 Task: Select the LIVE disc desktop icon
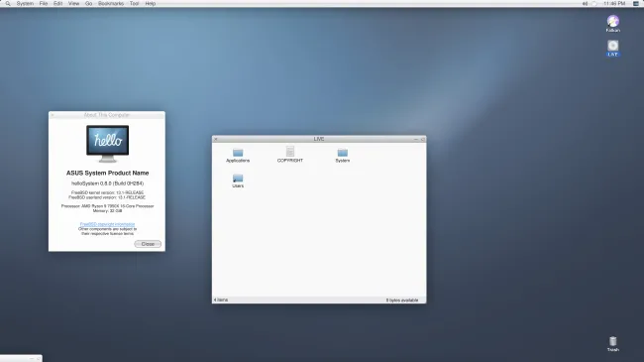point(612,49)
